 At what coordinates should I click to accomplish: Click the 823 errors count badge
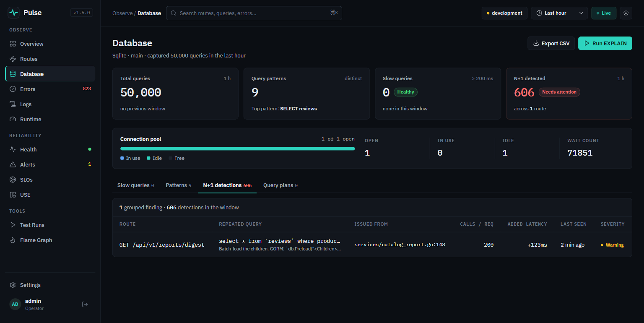point(87,89)
